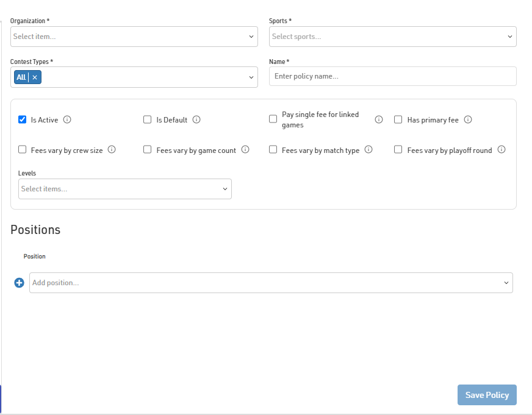This screenshot has width=532, height=415.
Task: Open the Levels dropdown list
Action: [x=124, y=189]
